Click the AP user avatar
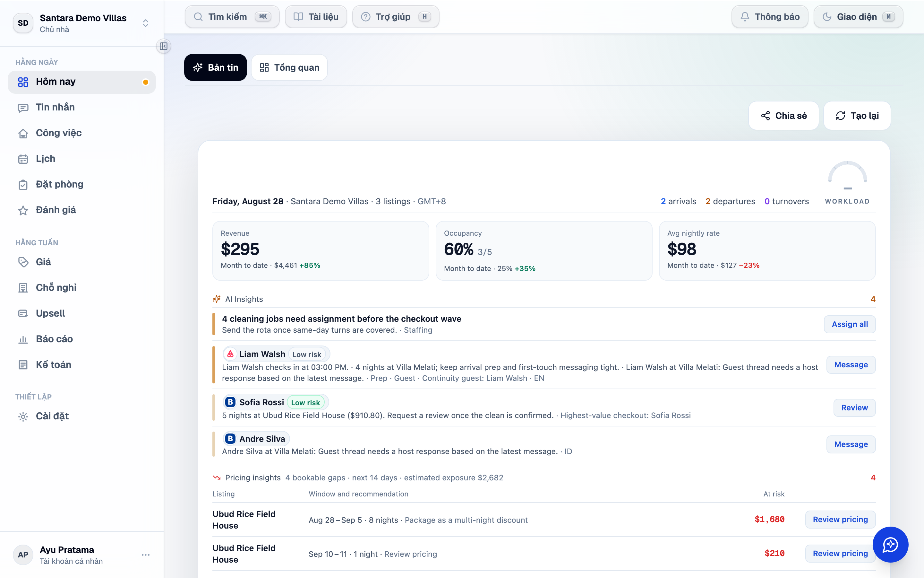This screenshot has width=924, height=578. point(23,555)
